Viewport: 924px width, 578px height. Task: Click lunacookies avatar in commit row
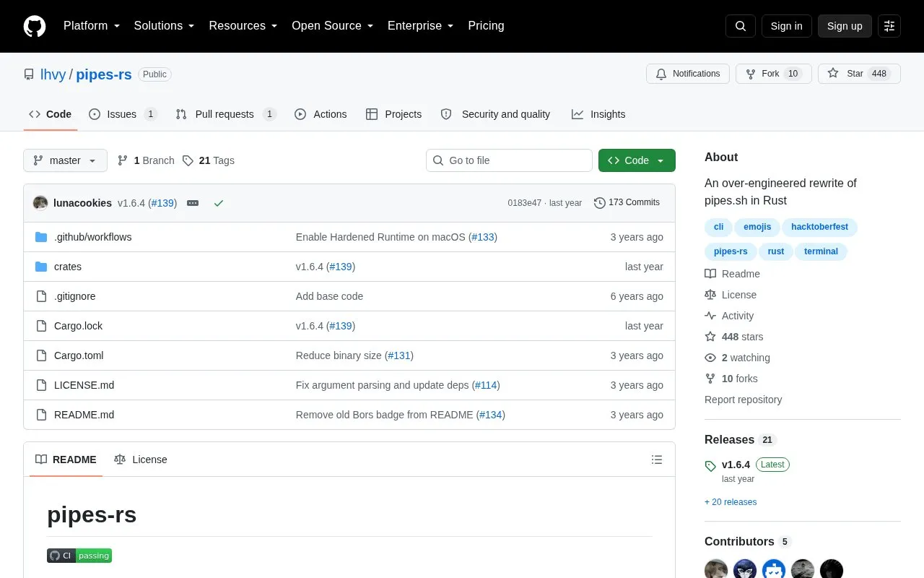click(x=40, y=203)
